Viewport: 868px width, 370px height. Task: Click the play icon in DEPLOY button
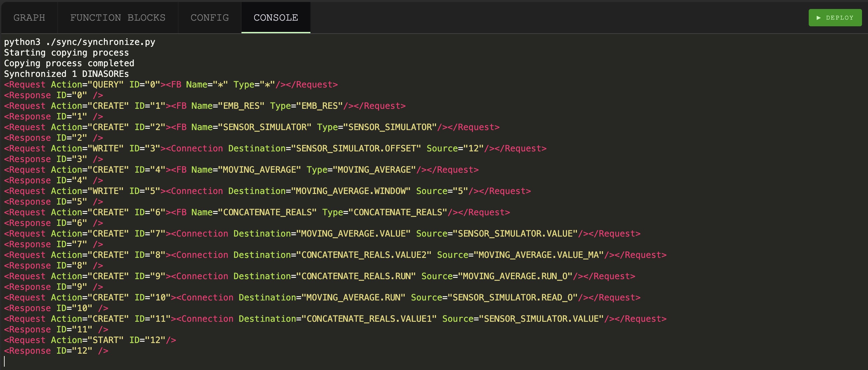point(818,18)
